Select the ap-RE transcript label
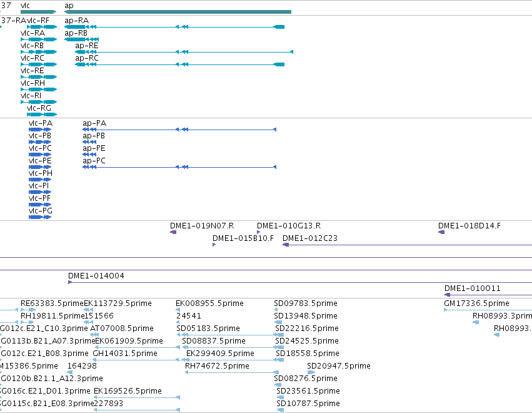 (x=87, y=46)
